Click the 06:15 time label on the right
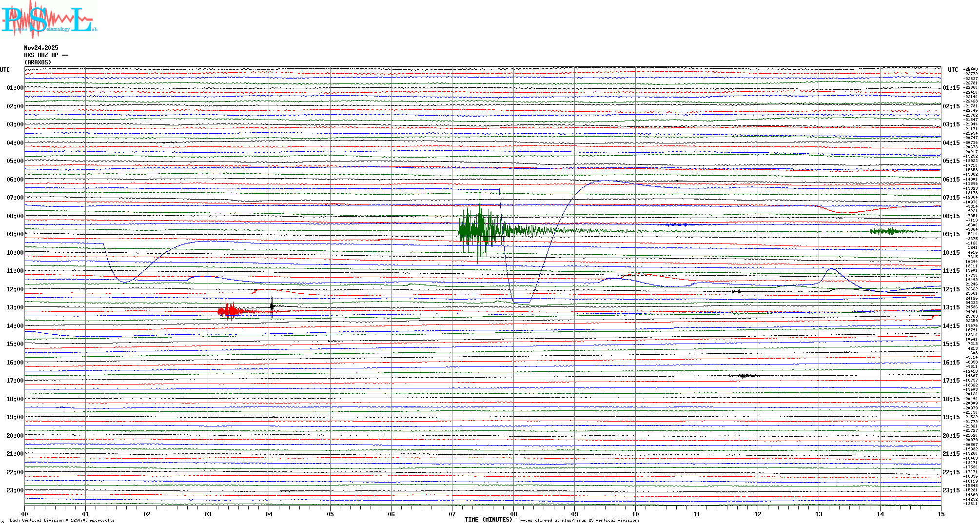Screen dimensions: 980x527 tap(951, 180)
